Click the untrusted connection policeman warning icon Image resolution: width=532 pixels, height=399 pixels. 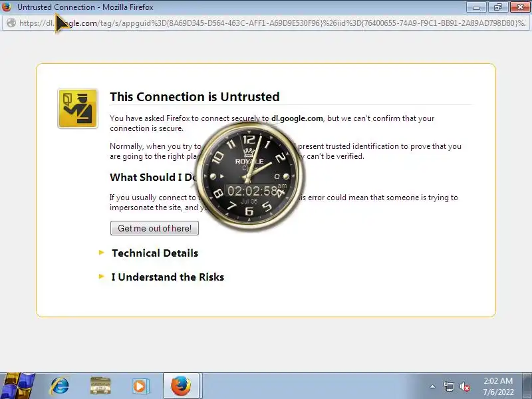tap(78, 108)
